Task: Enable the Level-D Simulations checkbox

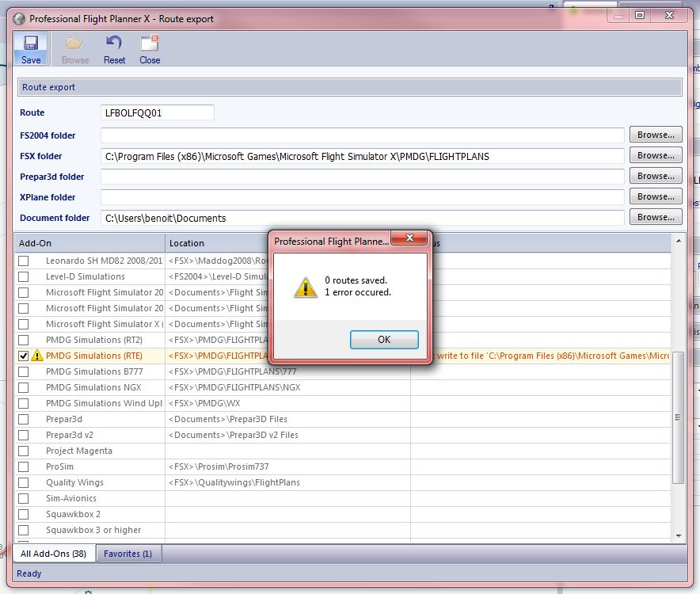Action: coord(23,276)
